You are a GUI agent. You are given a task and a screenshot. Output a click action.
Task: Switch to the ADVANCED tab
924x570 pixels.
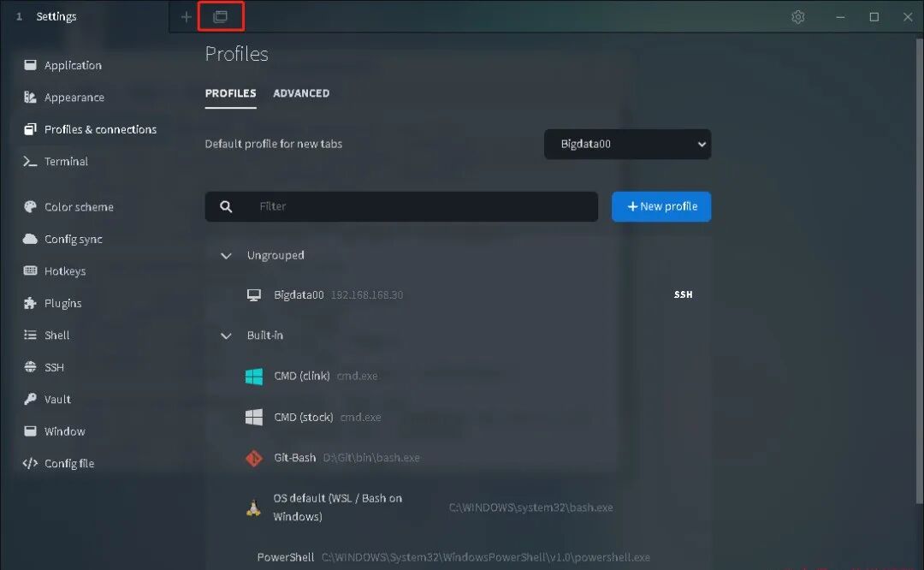[x=301, y=93]
